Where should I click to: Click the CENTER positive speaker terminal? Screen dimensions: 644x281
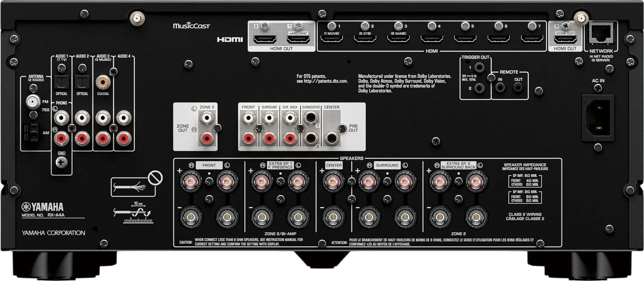[333, 181]
